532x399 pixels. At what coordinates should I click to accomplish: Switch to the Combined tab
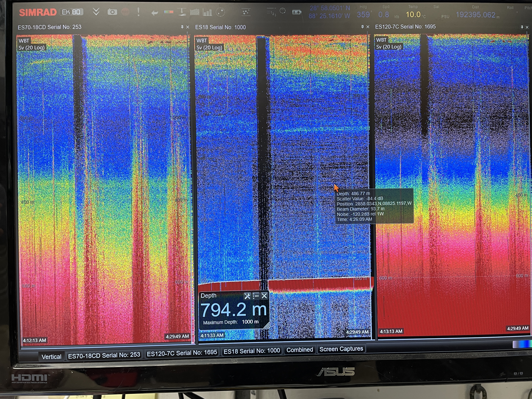[x=299, y=350]
